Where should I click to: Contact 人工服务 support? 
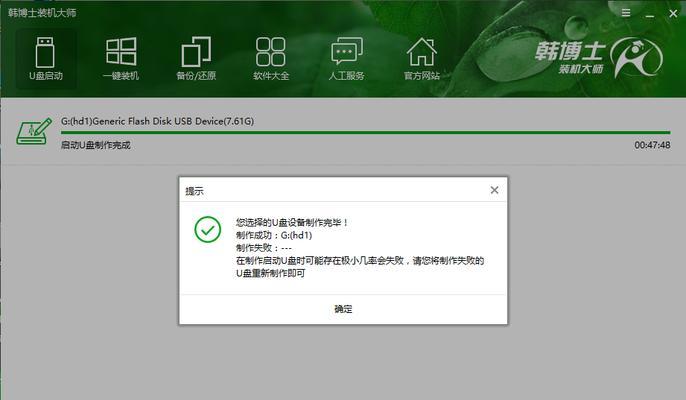[x=346, y=59]
